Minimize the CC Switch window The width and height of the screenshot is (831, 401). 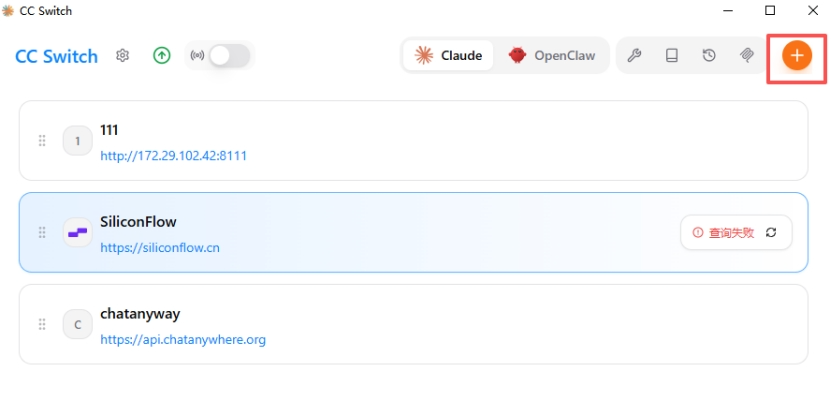[x=728, y=11]
